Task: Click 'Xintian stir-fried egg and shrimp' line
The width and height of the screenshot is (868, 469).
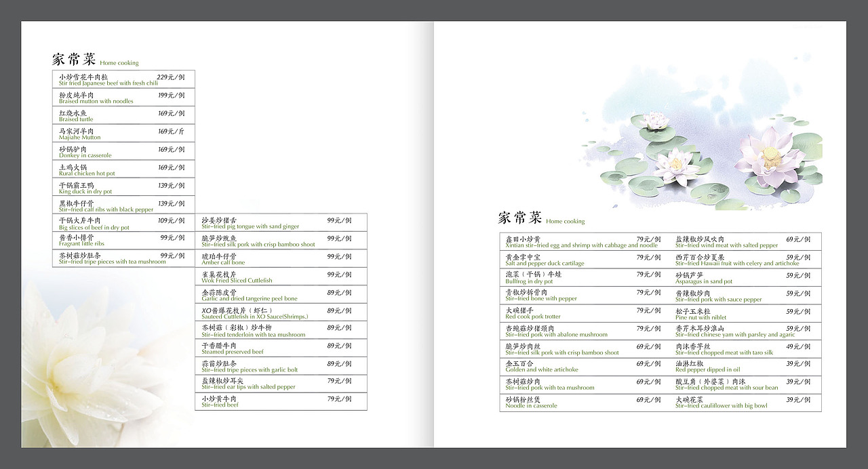Action: point(582,245)
